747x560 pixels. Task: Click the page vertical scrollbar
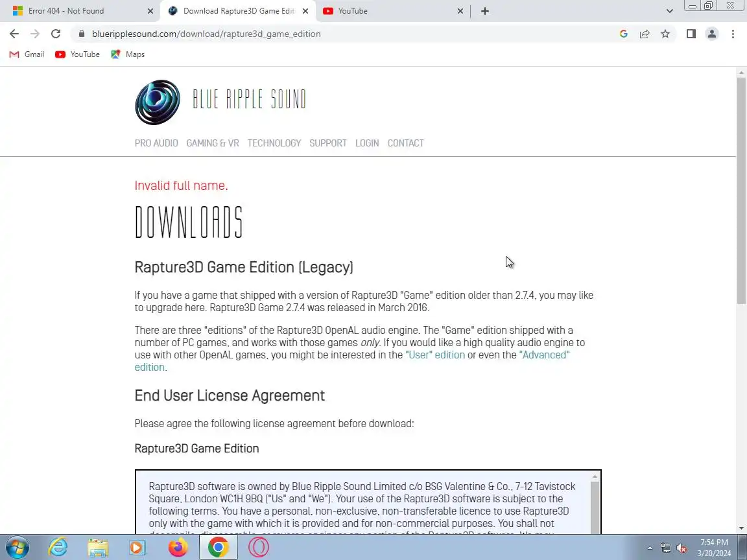pyautogui.click(x=741, y=191)
